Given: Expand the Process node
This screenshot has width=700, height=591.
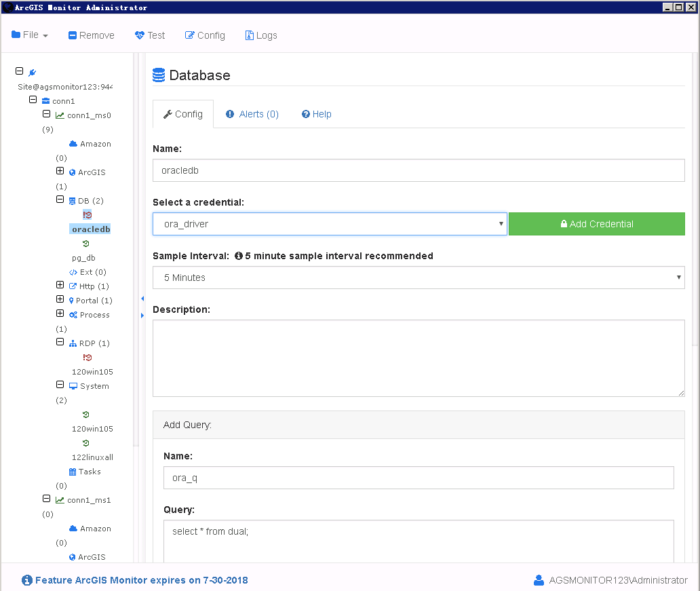Looking at the screenshot, I should [x=60, y=313].
